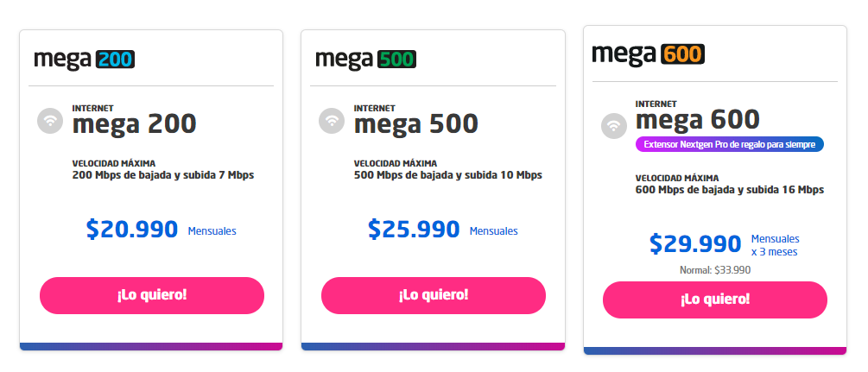This screenshot has width=868, height=372.
Task: Select the mega 500 plan heading
Action: tap(416, 124)
